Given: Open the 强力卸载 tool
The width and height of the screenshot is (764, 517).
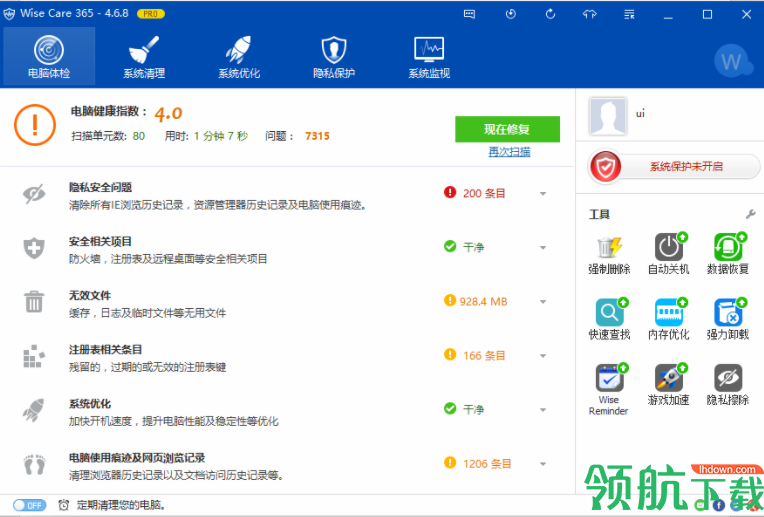Looking at the screenshot, I should pos(727,319).
